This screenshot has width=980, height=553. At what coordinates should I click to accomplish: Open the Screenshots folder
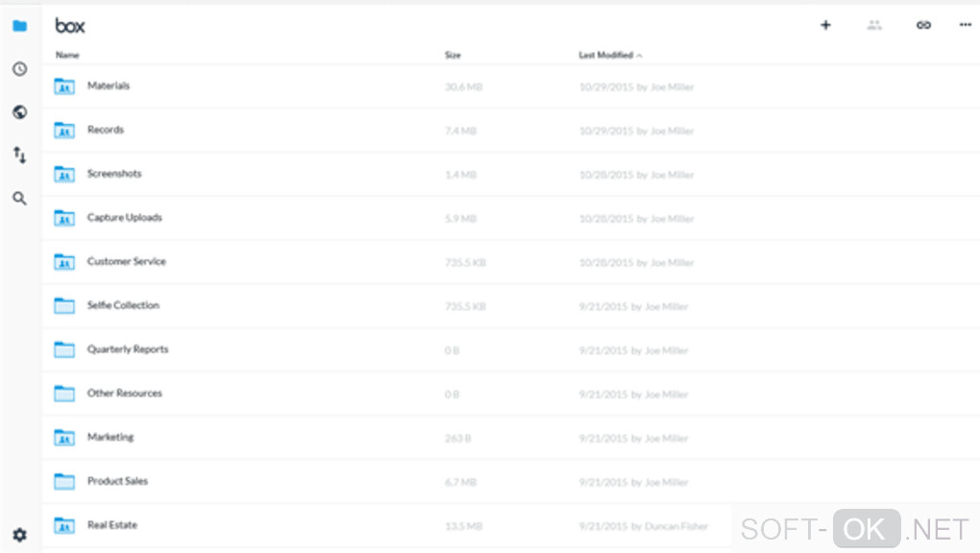click(x=114, y=174)
